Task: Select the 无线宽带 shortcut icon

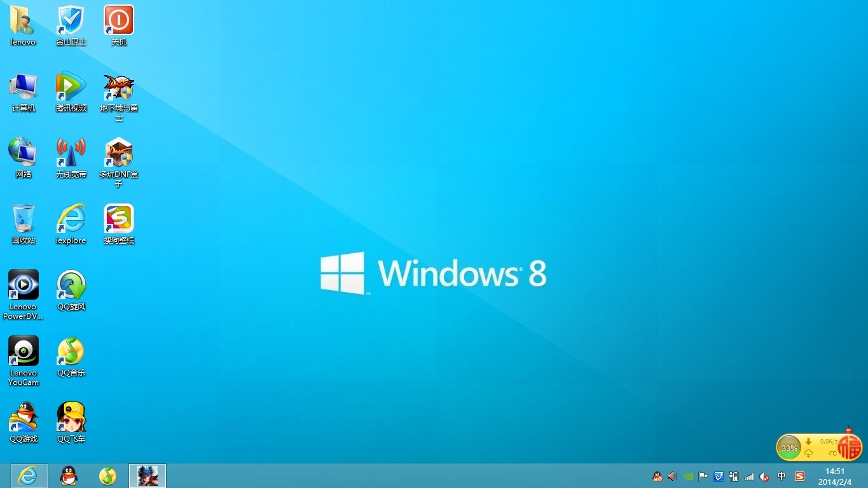Action: [x=71, y=158]
